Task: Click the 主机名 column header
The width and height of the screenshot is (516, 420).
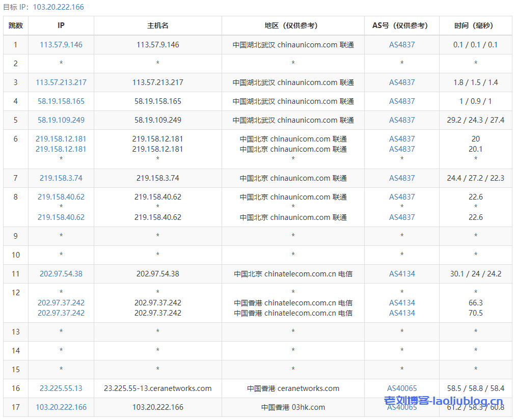Action: [x=158, y=25]
